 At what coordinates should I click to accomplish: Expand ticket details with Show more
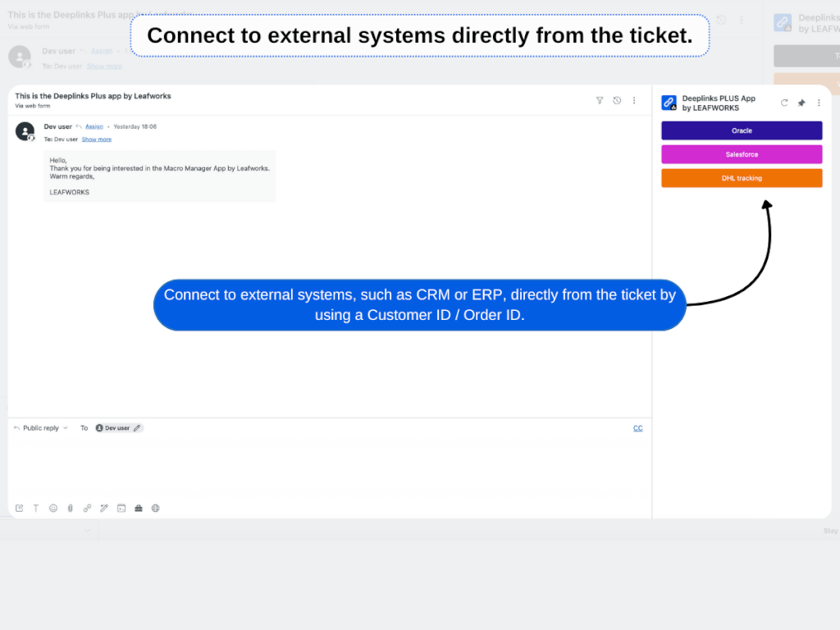click(x=96, y=139)
